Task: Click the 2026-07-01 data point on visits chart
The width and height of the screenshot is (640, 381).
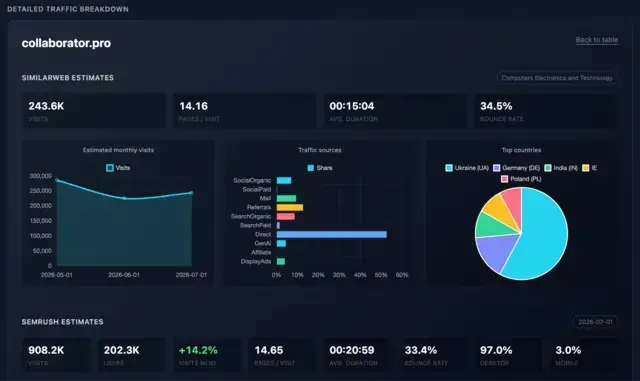Action: 191,193
